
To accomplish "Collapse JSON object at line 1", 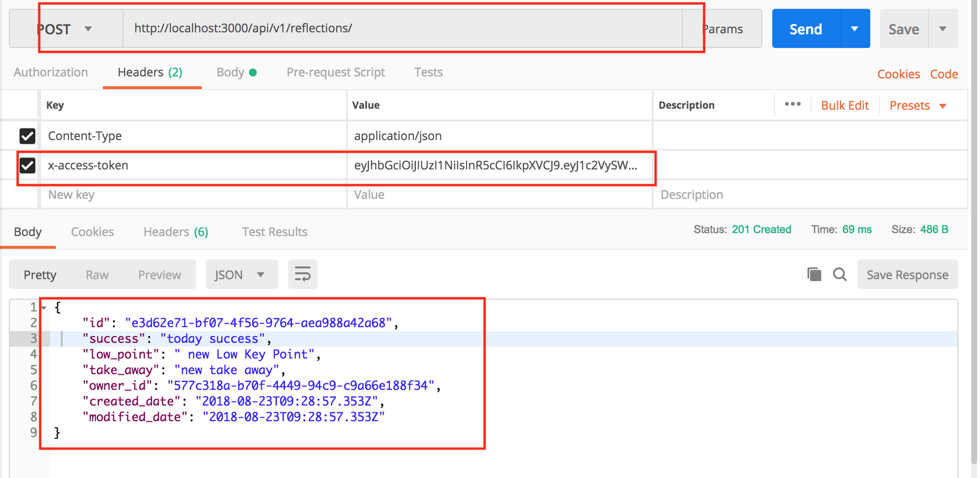I will (44, 308).
